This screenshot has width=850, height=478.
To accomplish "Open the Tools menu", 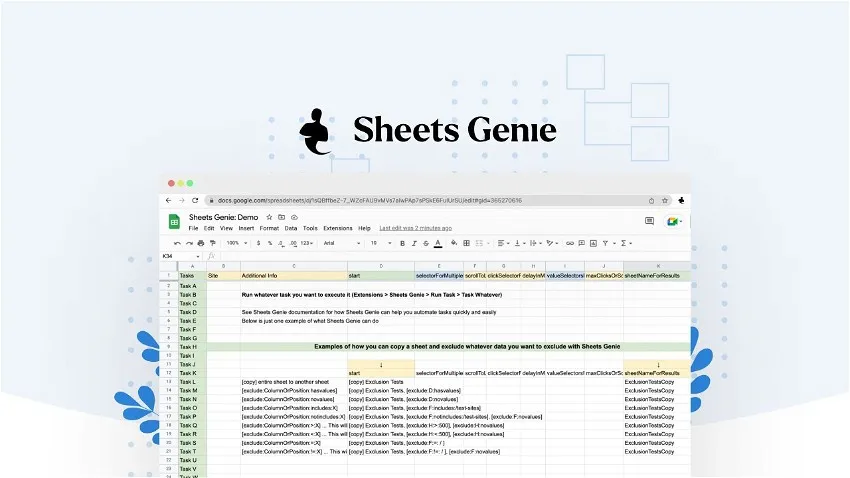I will [x=310, y=228].
